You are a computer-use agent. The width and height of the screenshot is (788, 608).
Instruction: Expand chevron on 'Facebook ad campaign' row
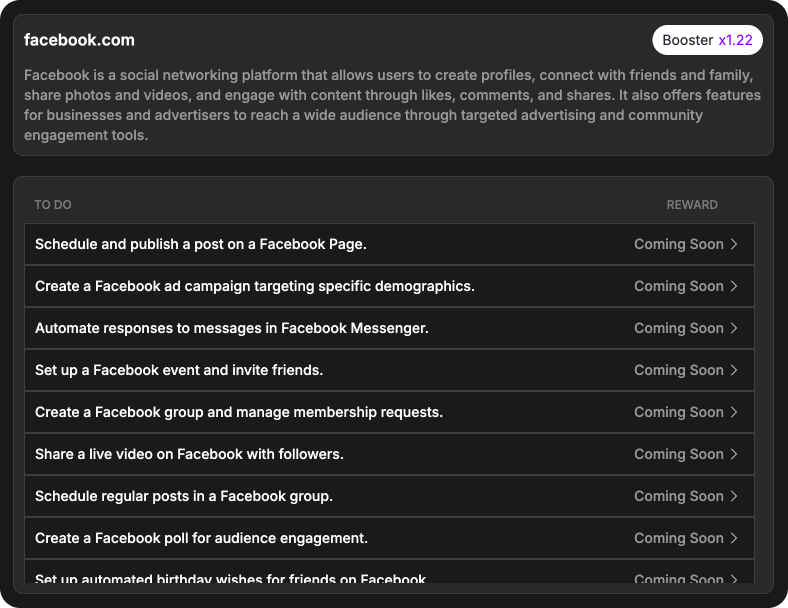point(734,286)
